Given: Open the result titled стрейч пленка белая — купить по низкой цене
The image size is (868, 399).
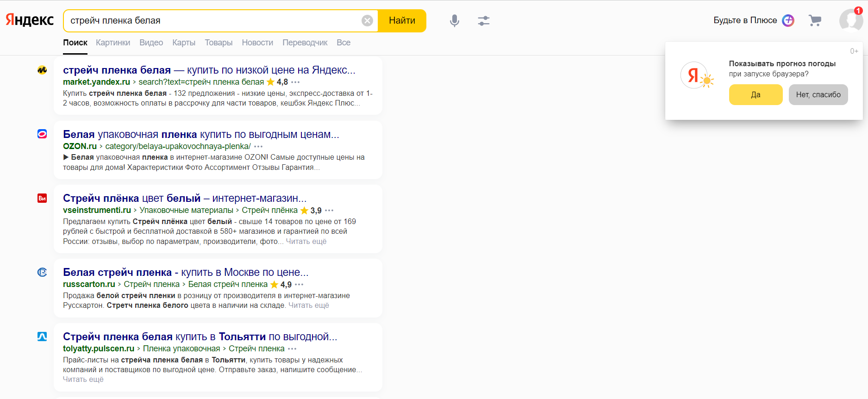Looking at the screenshot, I should 209,70.
